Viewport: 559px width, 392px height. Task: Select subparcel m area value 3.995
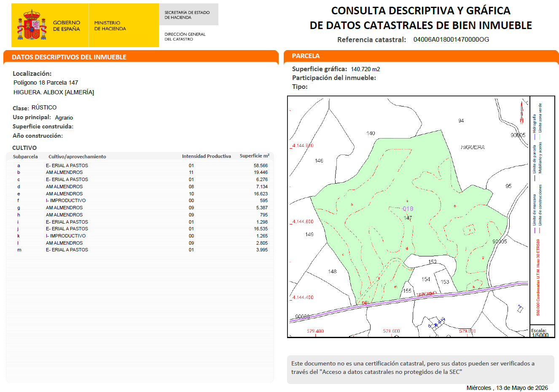tap(262, 250)
